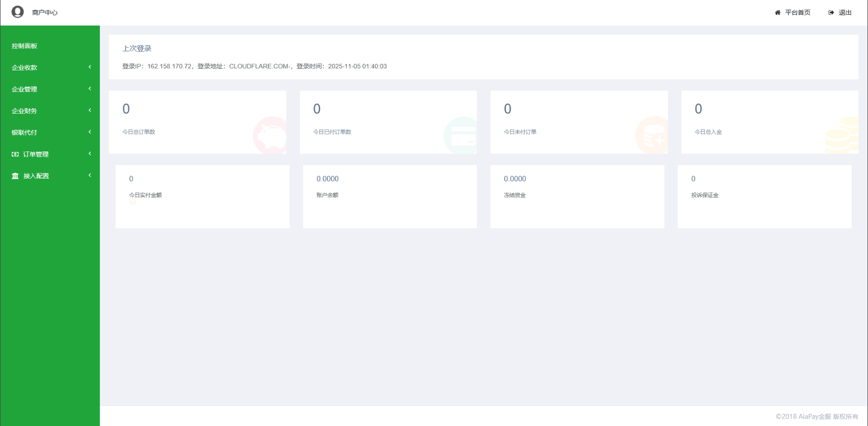
Task: Click the logout arrow icon
Action: point(831,13)
